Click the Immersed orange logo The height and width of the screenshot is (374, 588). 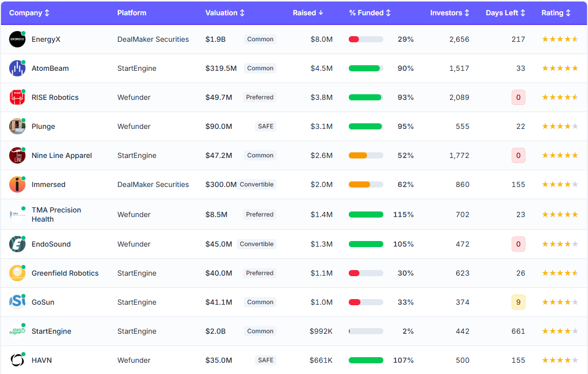point(17,184)
